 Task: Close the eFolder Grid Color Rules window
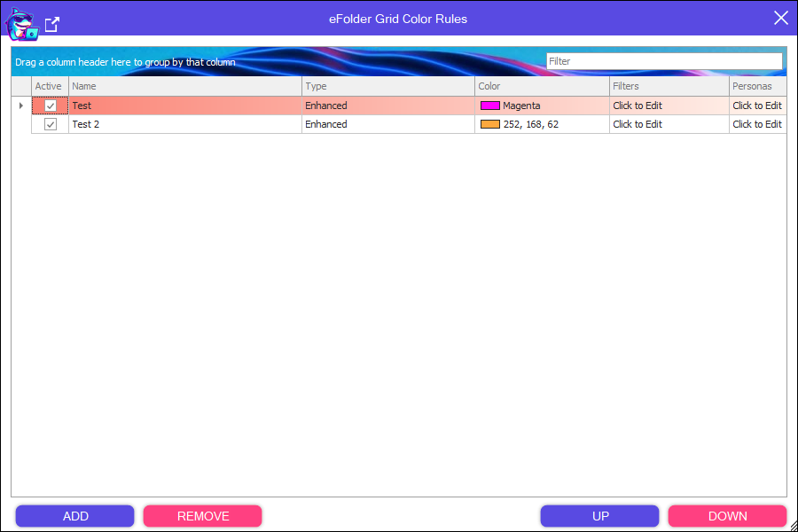(x=780, y=18)
